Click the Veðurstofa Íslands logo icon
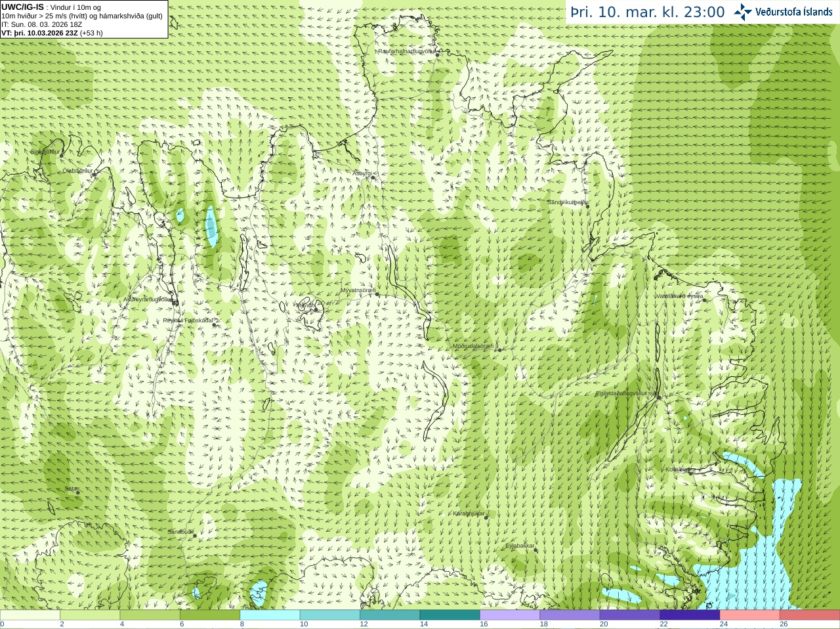 coord(742,12)
